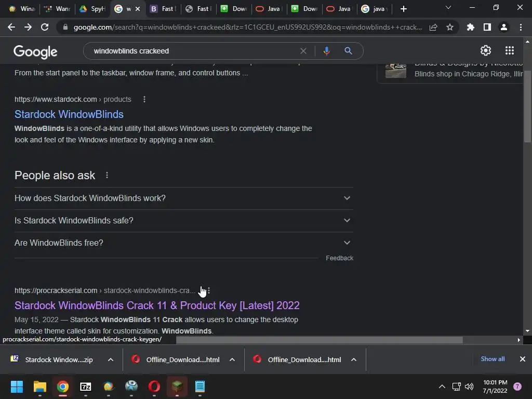Switch to the SpyH Drive tab
The height and width of the screenshot is (399, 532).
coord(92,9)
